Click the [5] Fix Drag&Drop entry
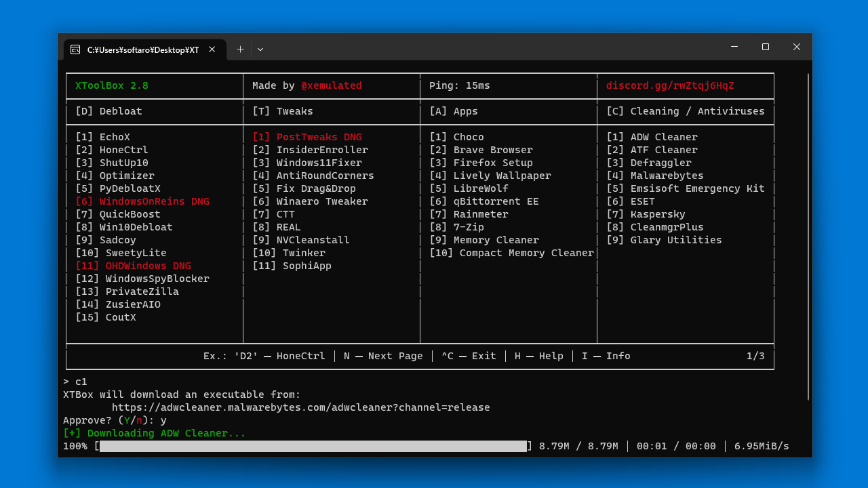This screenshot has width=868, height=488. (304, 188)
